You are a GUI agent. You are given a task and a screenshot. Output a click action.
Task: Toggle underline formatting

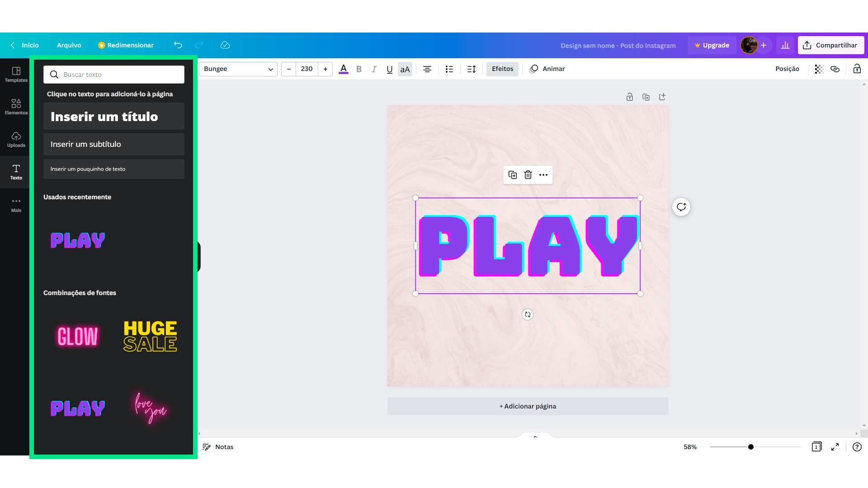click(390, 69)
